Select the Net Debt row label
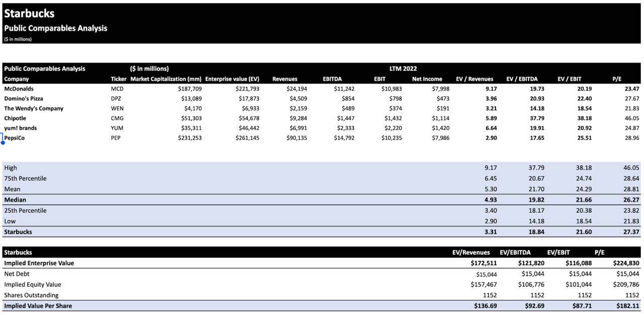Screen dimensions: 644x315 point(17,274)
